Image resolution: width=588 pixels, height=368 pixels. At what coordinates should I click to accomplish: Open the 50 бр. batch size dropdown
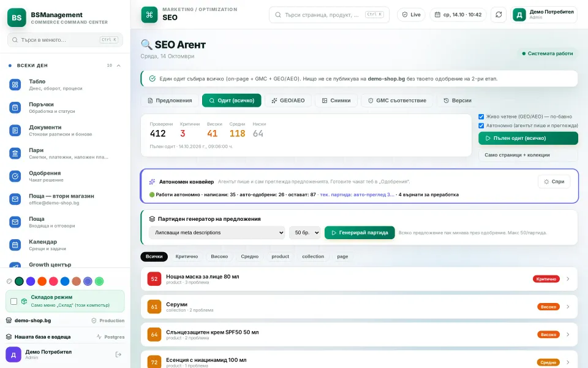click(305, 233)
